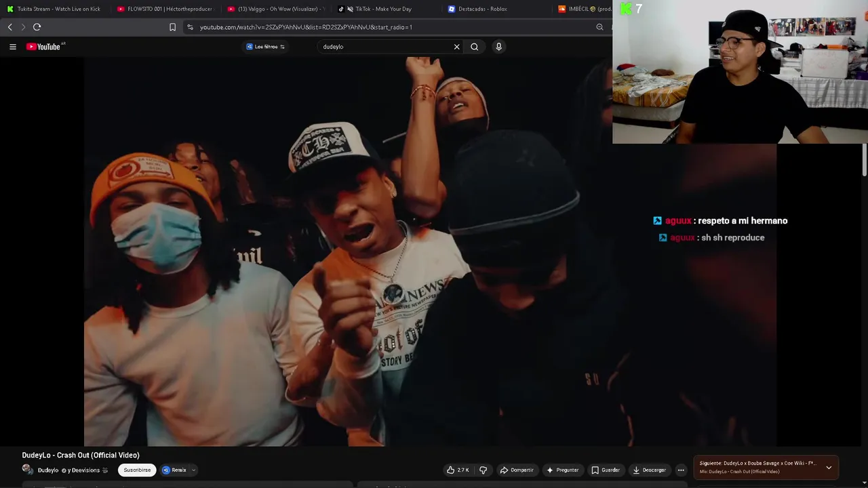Click the Los filtros toggle button

(x=265, y=47)
